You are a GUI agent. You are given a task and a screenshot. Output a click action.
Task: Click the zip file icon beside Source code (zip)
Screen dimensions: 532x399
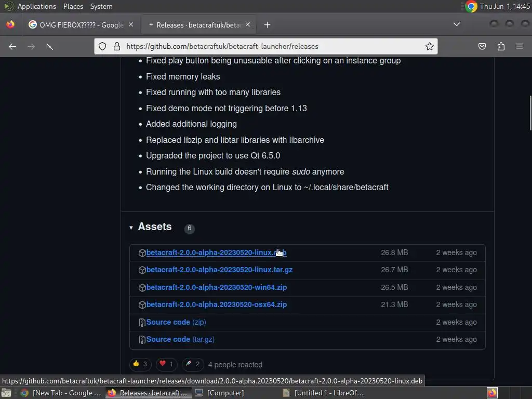142,322
